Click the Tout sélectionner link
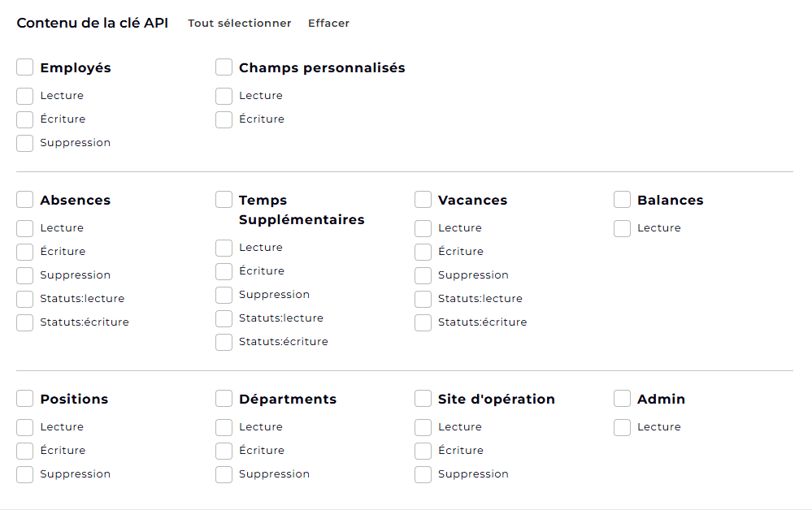 [x=239, y=24]
